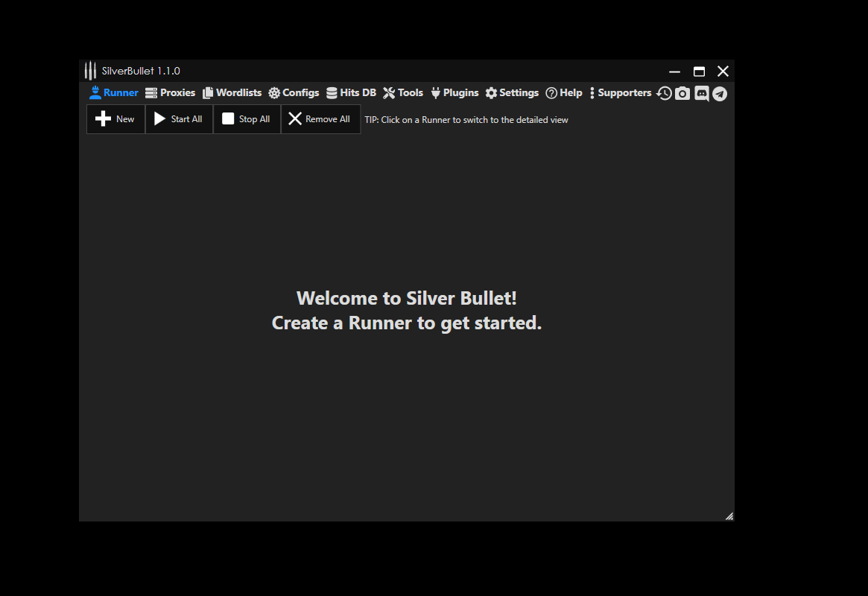Minimize the SilverBullet window
Image resolution: width=868 pixels, height=596 pixels.
tap(674, 72)
